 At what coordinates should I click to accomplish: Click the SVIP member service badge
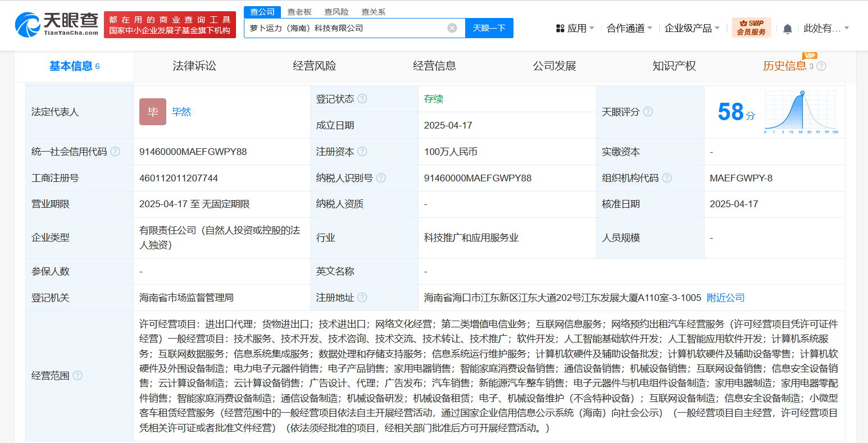(x=751, y=28)
